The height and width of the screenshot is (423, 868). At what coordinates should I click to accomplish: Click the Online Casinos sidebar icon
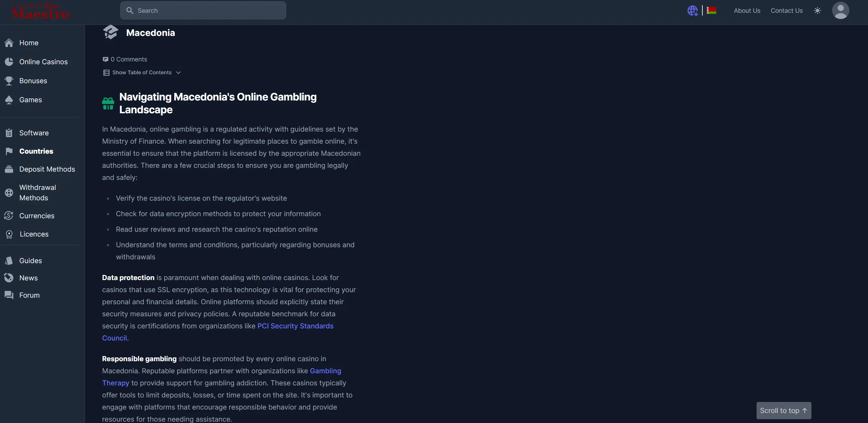[x=9, y=62]
